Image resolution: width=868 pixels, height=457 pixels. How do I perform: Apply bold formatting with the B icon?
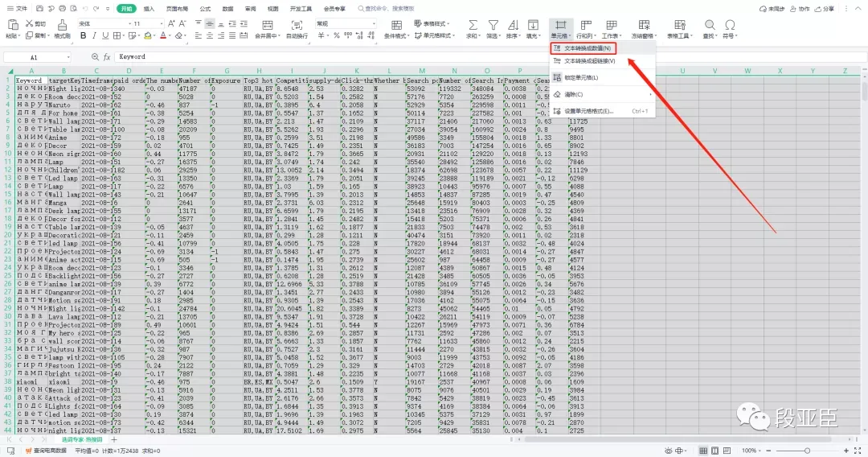pyautogui.click(x=83, y=35)
